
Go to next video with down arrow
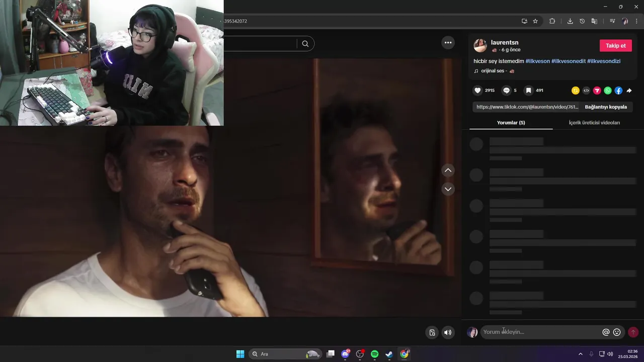click(448, 189)
